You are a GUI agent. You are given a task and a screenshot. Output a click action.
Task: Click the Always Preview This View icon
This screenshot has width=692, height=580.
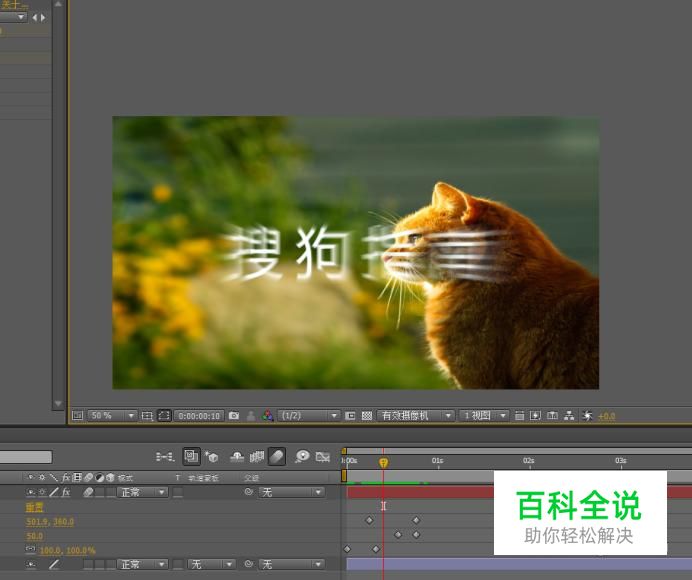(77, 415)
